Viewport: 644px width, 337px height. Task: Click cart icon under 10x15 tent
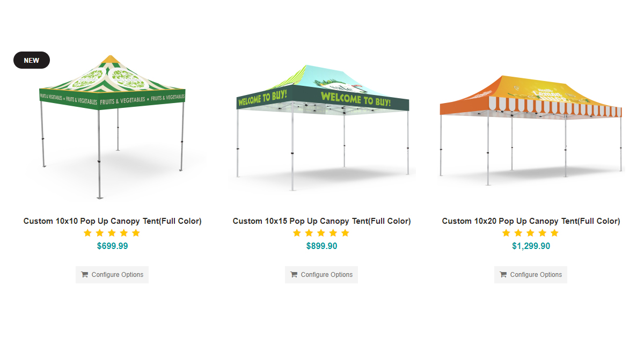294,274
